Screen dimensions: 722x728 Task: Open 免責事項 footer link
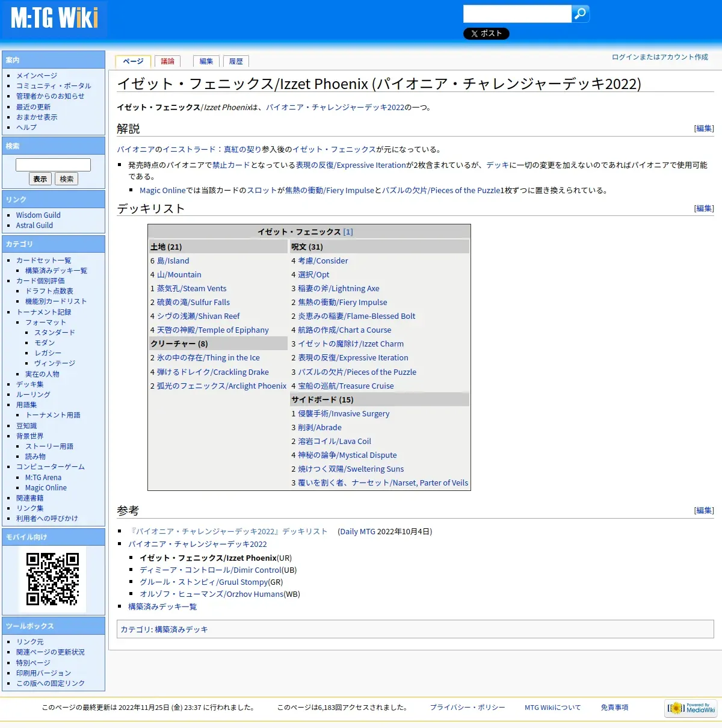pos(614,708)
